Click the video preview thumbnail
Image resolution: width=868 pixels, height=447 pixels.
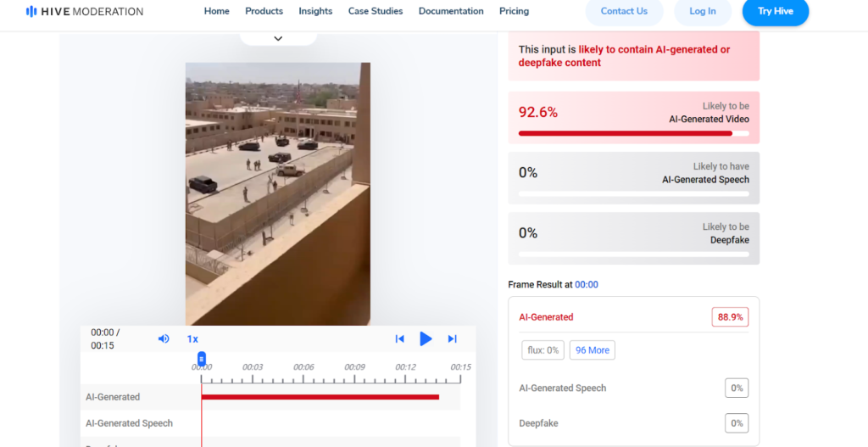point(278,193)
